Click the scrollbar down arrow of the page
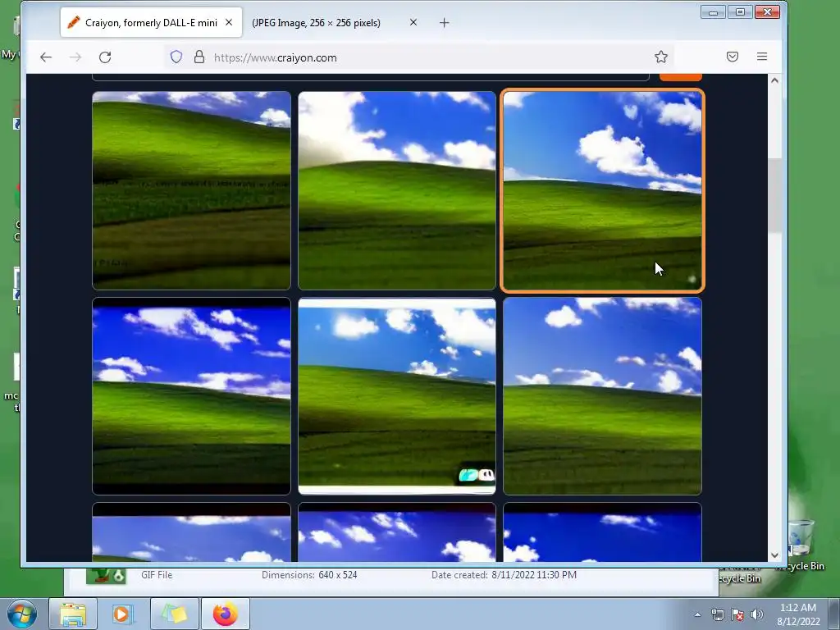This screenshot has height=630, width=840. [774, 555]
